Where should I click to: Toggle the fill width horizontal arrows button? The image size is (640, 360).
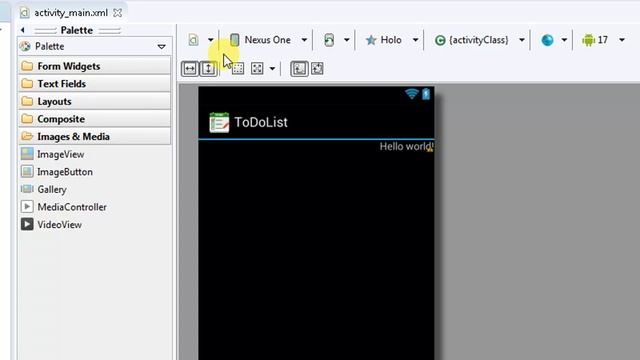pyautogui.click(x=190, y=69)
